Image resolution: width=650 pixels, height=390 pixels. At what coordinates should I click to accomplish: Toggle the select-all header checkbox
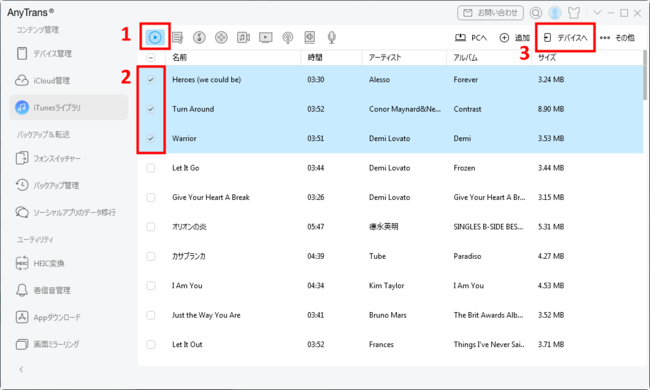151,58
